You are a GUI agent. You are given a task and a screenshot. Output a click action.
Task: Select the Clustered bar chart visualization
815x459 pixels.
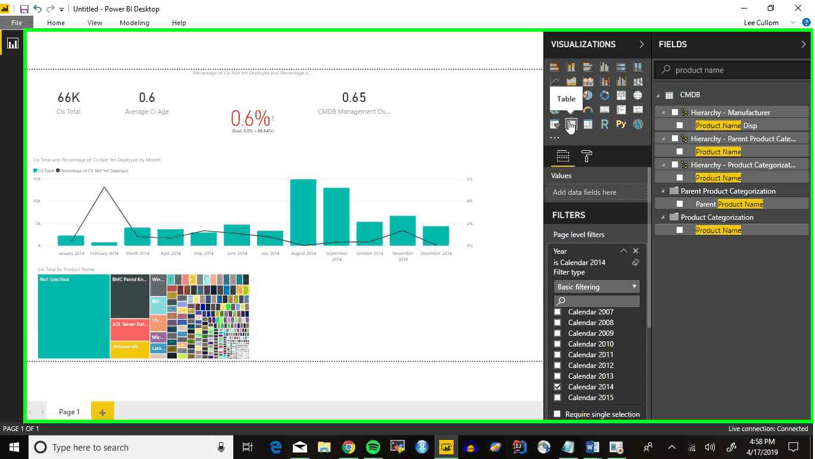tap(588, 67)
